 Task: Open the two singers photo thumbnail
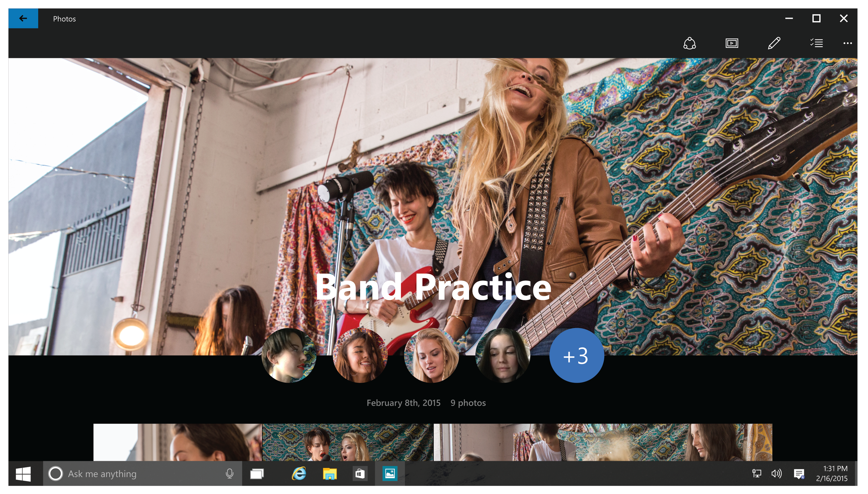pos(348,442)
